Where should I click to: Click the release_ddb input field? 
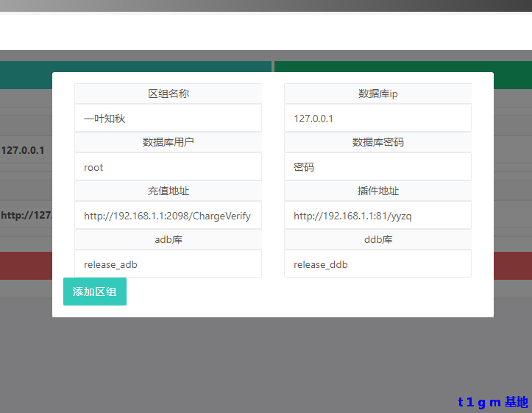377,264
